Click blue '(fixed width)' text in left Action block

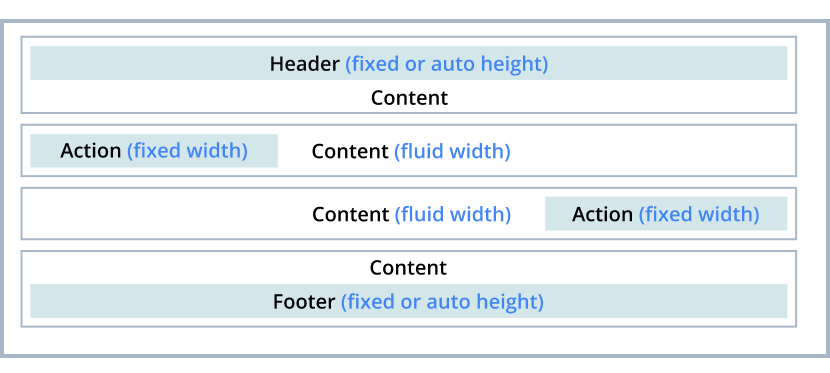coord(187,151)
